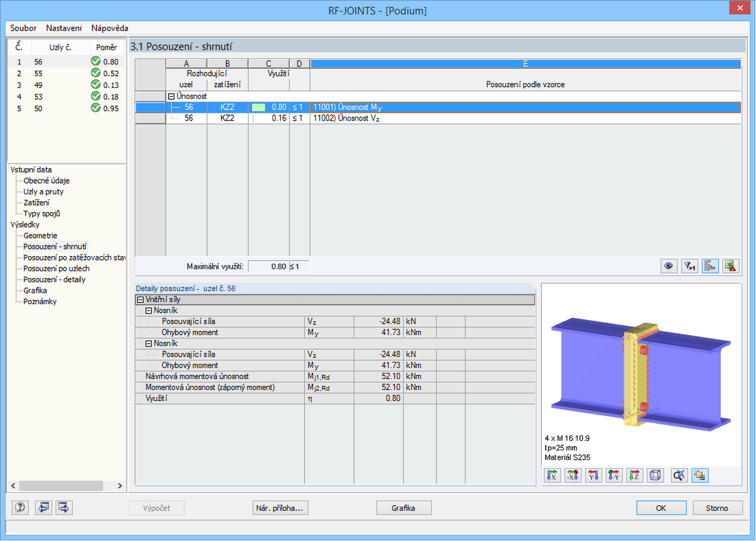Click the Nár. příloha... button
This screenshot has width=756, height=541.
(x=280, y=508)
